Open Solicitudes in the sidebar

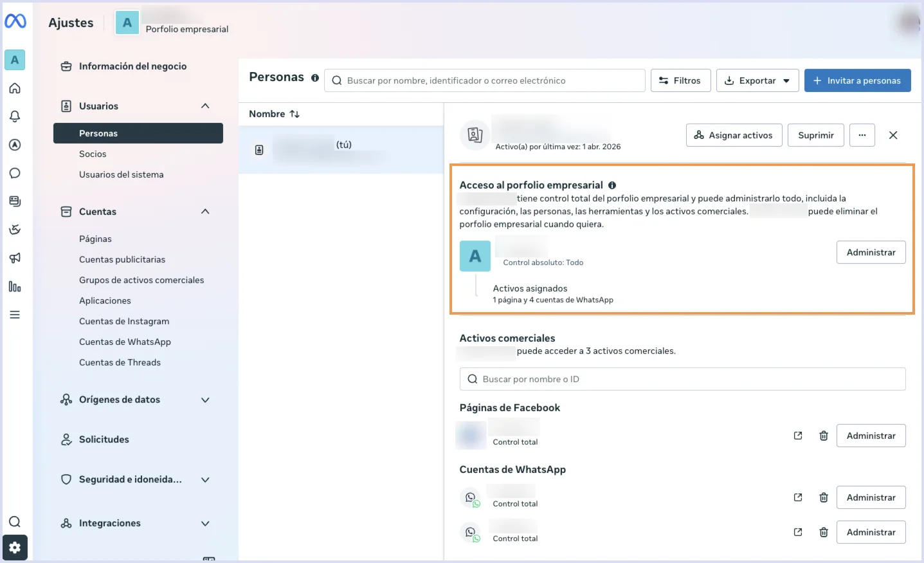104,439
